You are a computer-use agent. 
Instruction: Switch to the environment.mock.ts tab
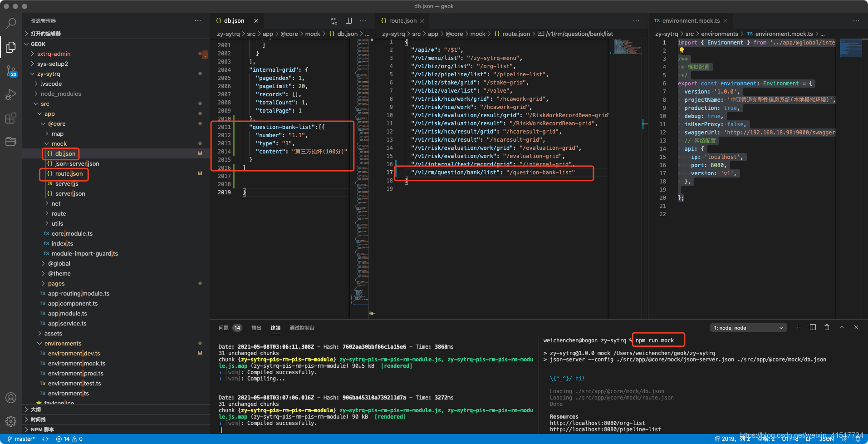[691, 20]
